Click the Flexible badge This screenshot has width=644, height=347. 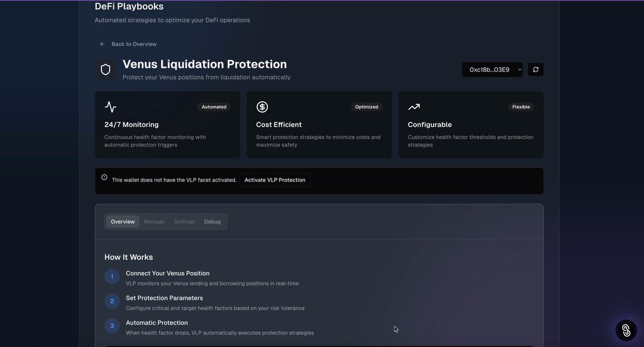[x=521, y=107]
